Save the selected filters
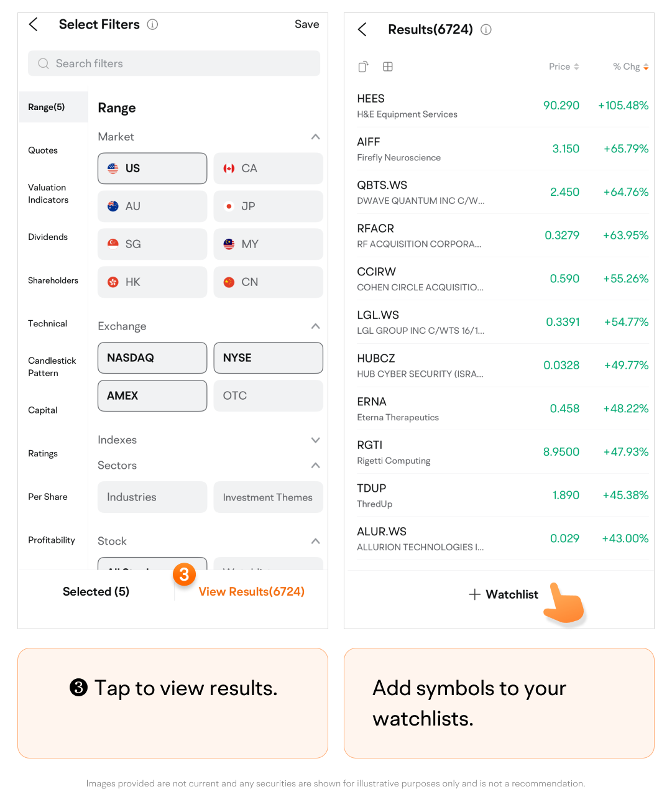The height and width of the screenshot is (802, 672). point(307,24)
